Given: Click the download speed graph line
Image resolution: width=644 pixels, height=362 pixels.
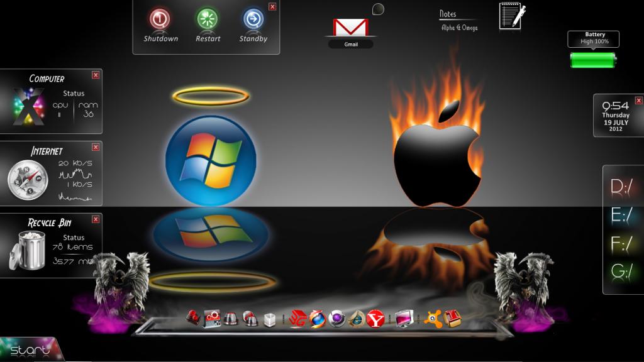Looking at the screenshot, I should click(75, 174).
